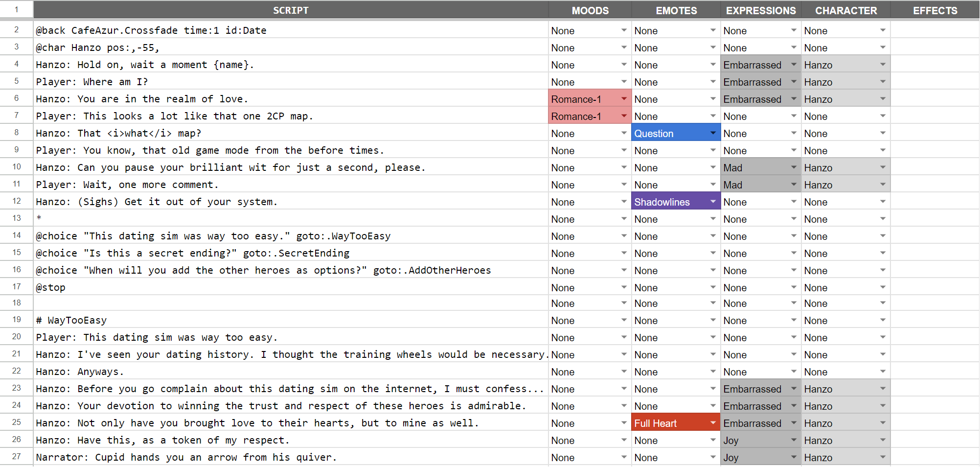The height and width of the screenshot is (468, 980).
Task: Open the Emotes dropdown in row 17
Action: point(713,287)
